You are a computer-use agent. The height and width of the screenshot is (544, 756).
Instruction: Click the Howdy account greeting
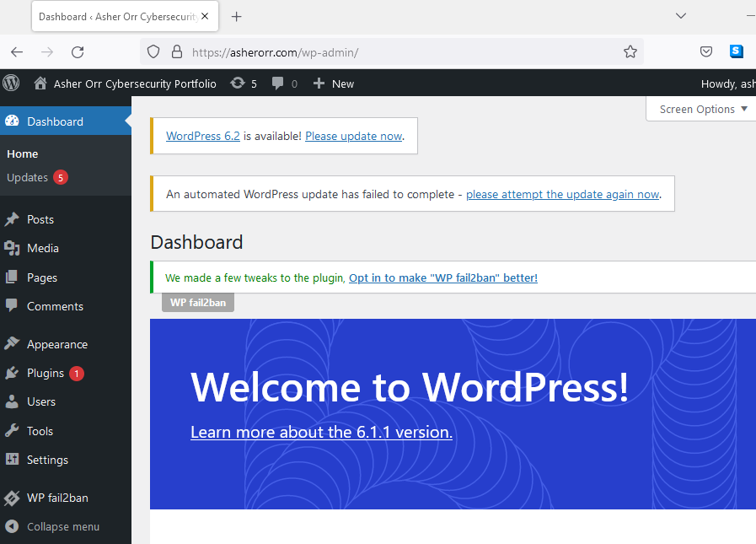[x=728, y=83]
